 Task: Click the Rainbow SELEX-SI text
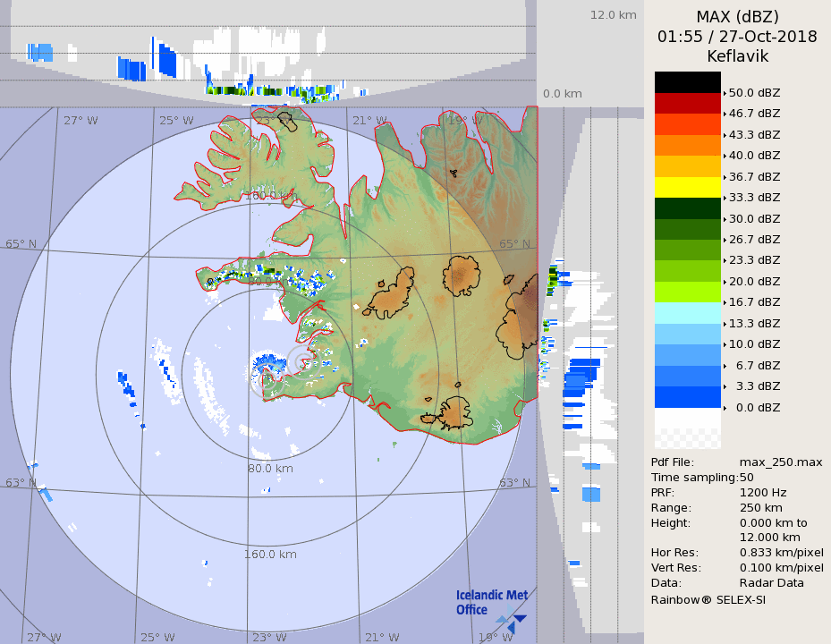click(x=708, y=599)
